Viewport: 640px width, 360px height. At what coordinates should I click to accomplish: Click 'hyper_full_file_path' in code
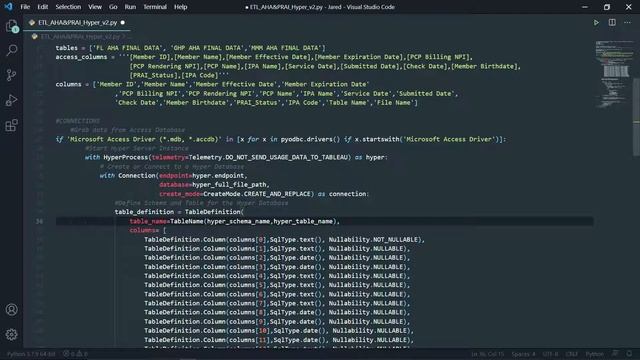coord(229,184)
